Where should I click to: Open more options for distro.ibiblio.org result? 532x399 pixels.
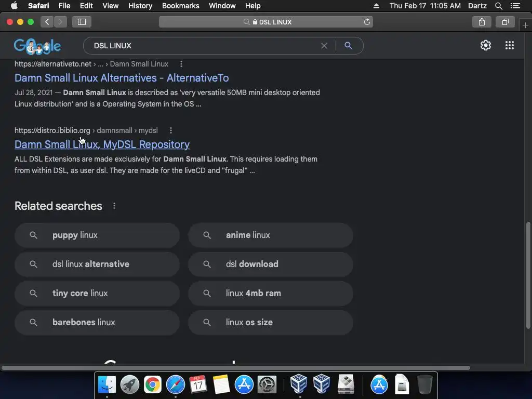(x=170, y=130)
